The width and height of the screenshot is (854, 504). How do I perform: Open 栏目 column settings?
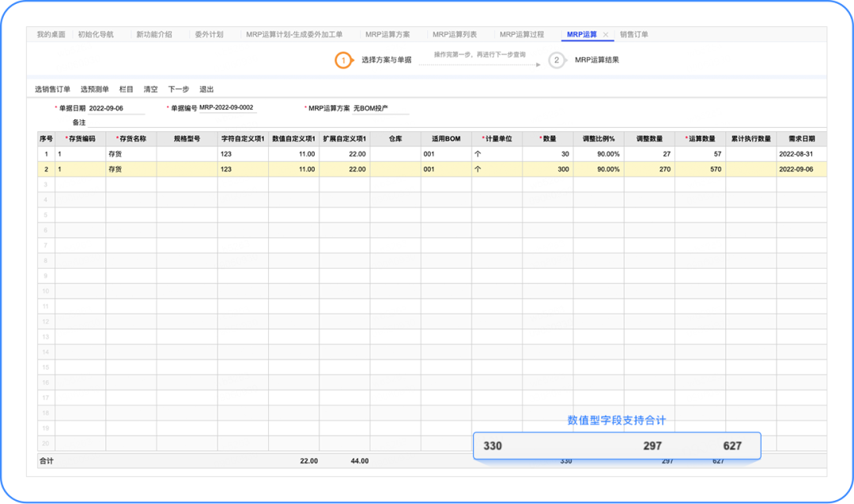tap(127, 89)
